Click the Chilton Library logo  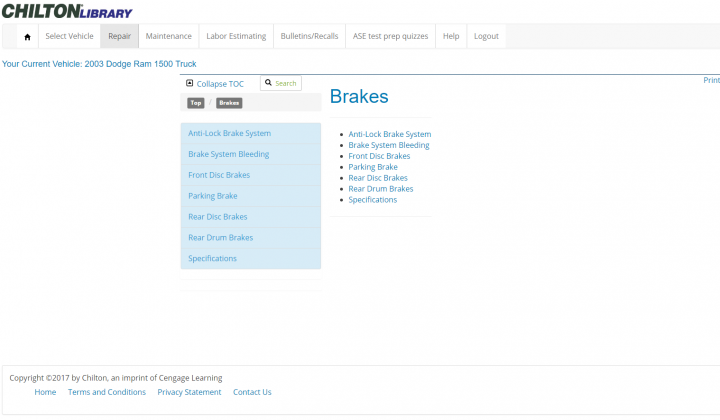click(67, 11)
